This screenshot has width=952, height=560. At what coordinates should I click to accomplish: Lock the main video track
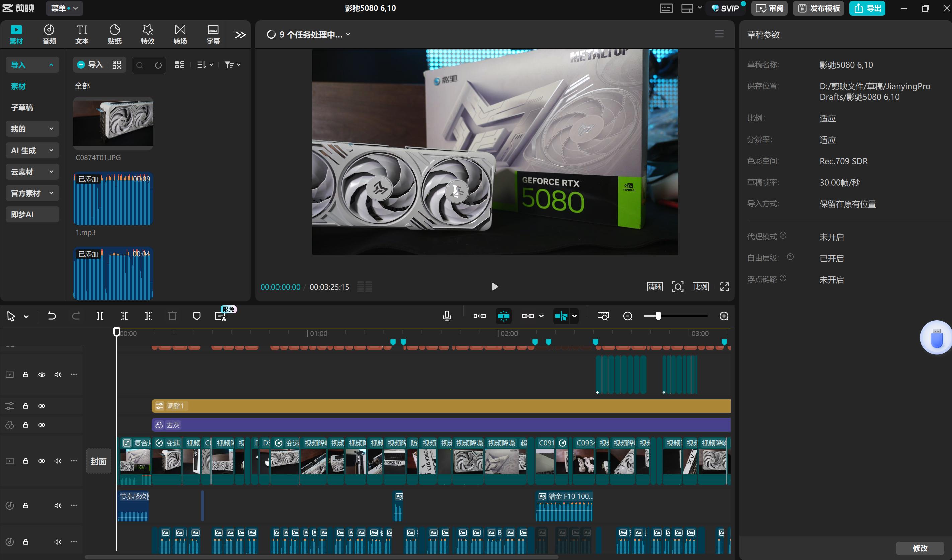pyautogui.click(x=26, y=461)
